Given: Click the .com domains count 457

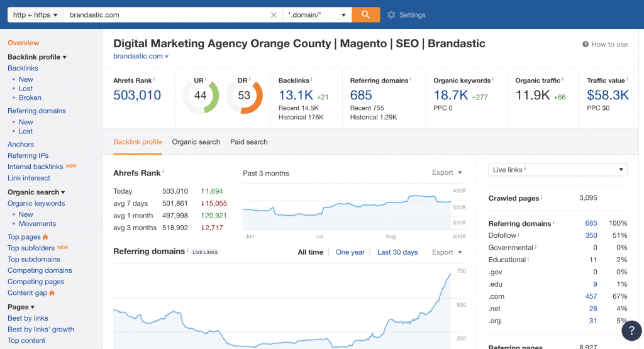Looking at the screenshot, I should [x=591, y=296].
